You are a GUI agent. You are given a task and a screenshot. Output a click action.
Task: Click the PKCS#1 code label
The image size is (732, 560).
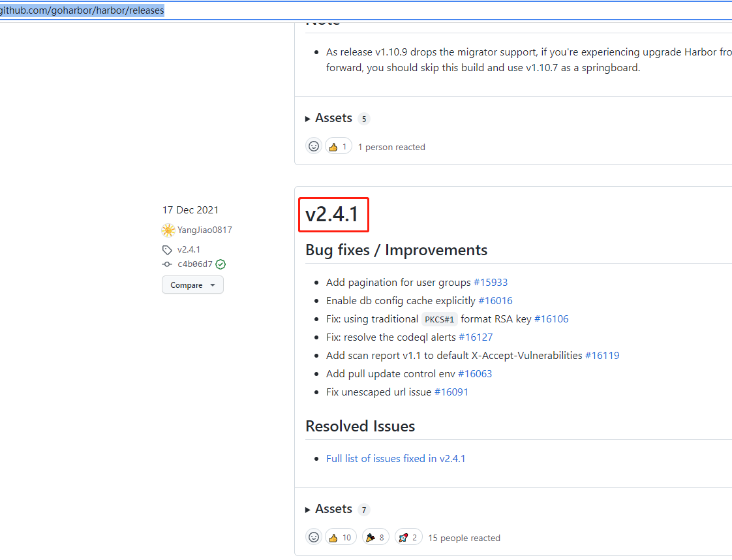439,319
